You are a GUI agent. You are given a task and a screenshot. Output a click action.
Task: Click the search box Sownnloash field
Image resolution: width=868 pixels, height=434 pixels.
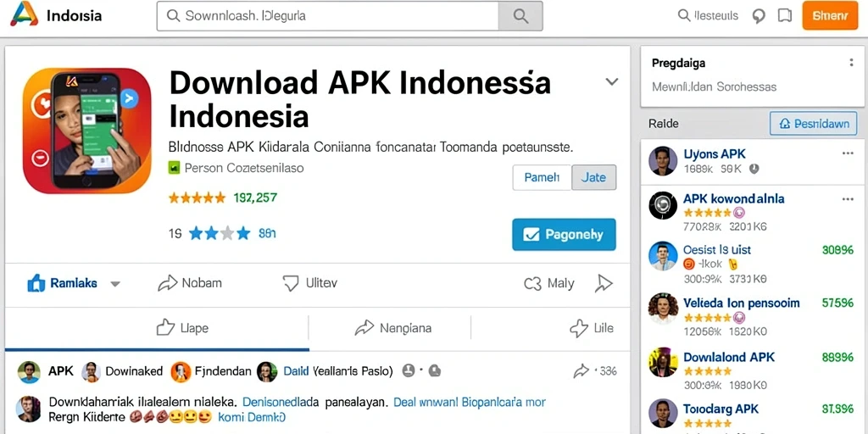pyautogui.click(x=328, y=16)
